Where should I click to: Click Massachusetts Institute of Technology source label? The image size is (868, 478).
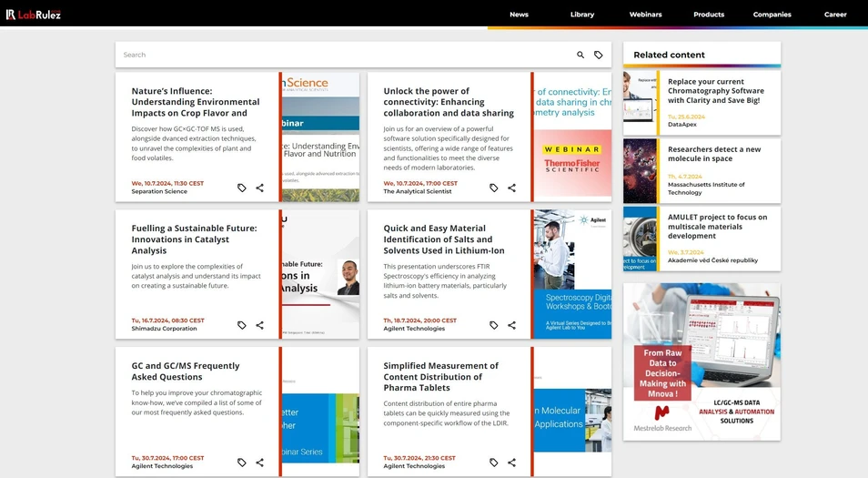pos(706,188)
